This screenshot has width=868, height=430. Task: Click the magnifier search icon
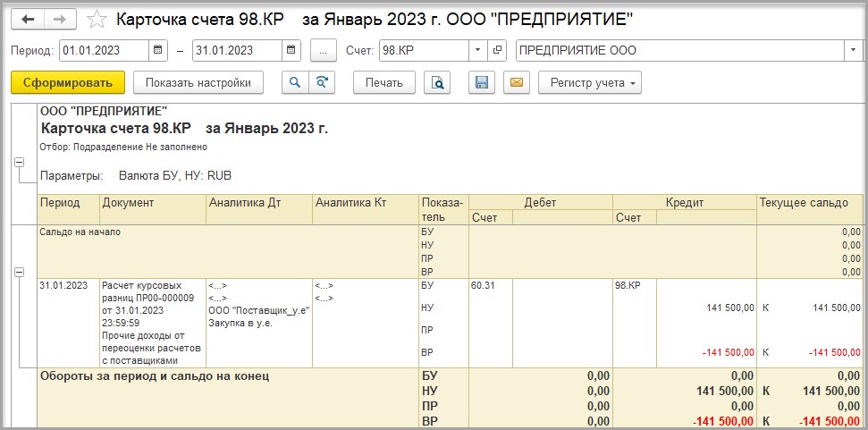(x=294, y=83)
